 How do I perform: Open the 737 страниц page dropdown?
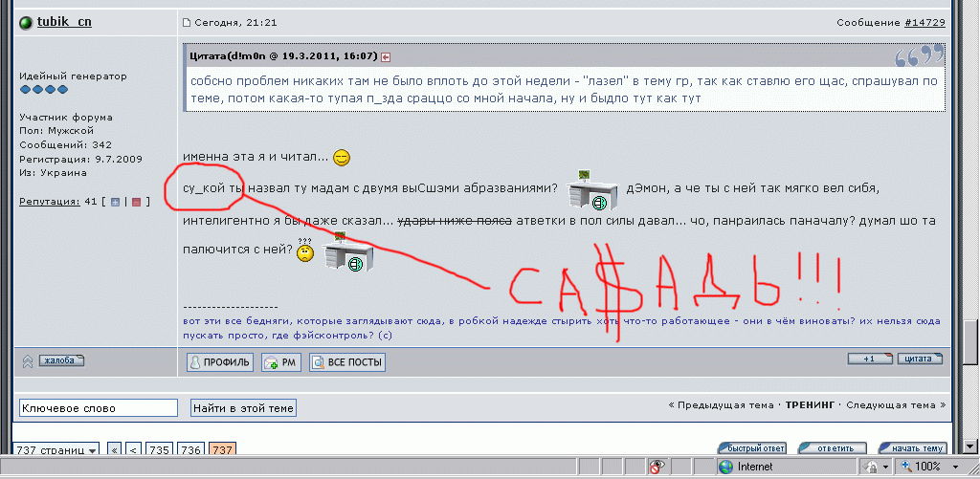pyautogui.click(x=56, y=449)
